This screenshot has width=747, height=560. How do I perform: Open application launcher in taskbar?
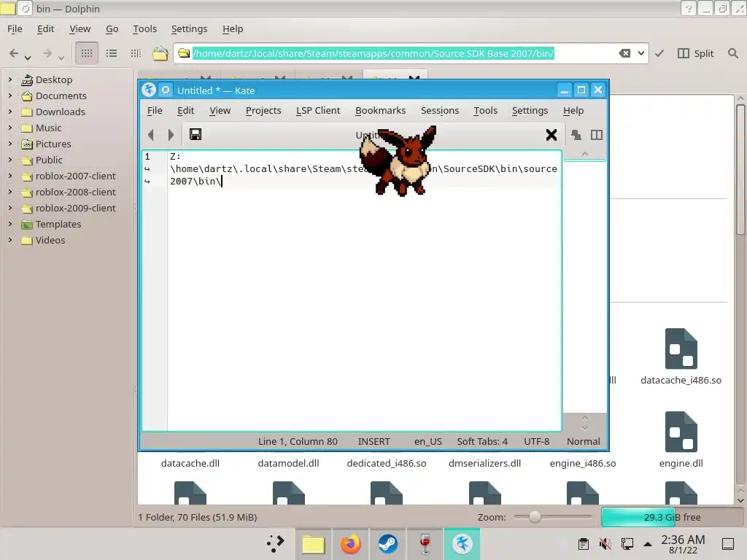tap(275, 543)
